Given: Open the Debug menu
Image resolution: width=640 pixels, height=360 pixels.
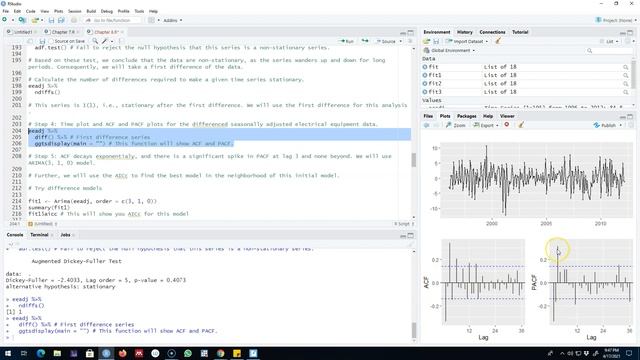Looking at the screenshot, I should [107, 11].
